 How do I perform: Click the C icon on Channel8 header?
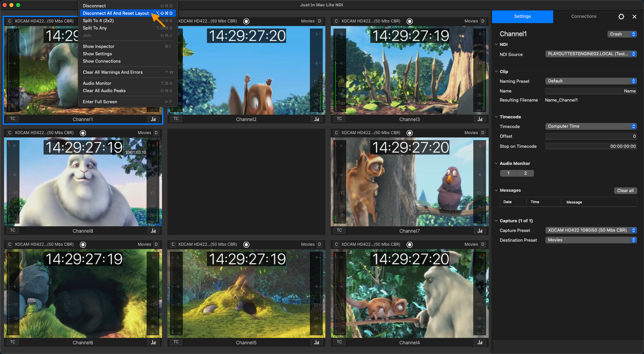9,133
